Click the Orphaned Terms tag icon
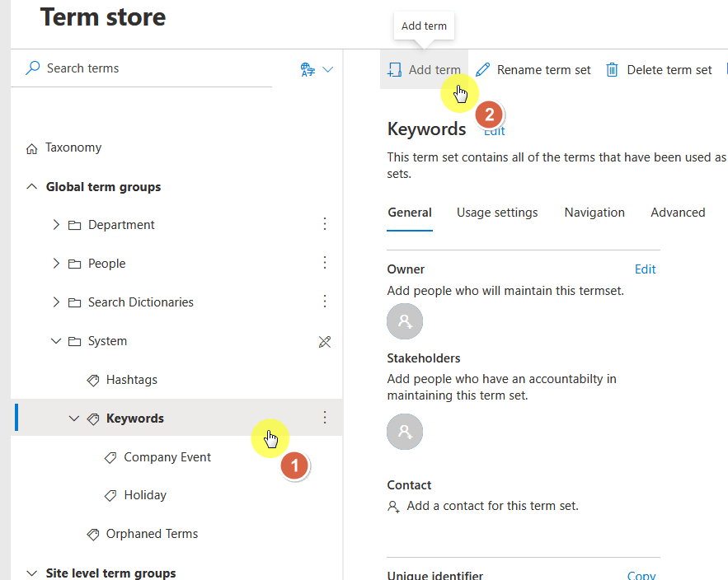Viewport: 728px width, 580px height. [x=93, y=535]
